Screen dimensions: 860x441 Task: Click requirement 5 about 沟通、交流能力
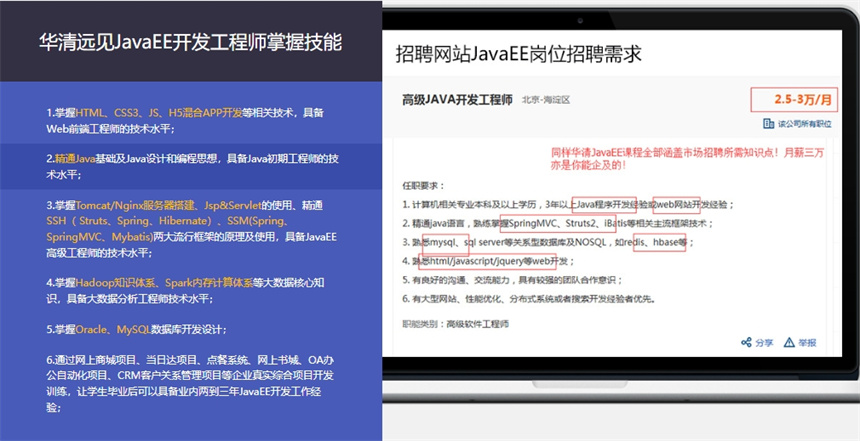(512, 280)
